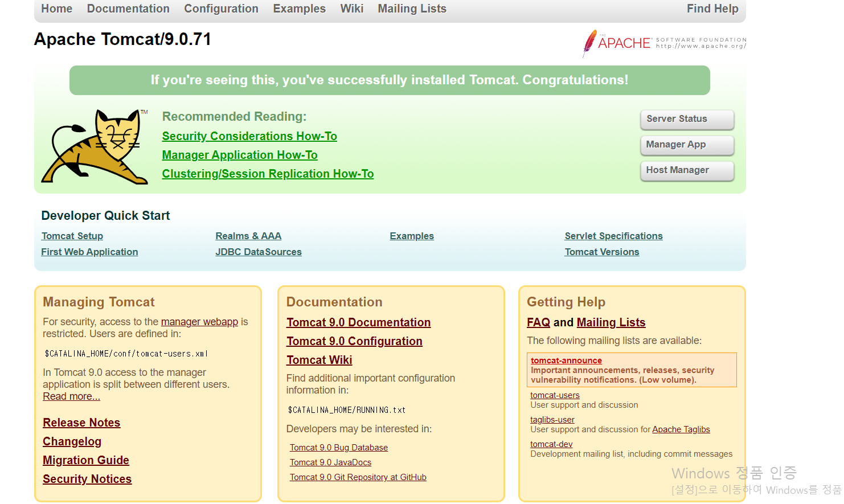
Task: Follow the manager webapp link
Action: click(x=199, y=322)
